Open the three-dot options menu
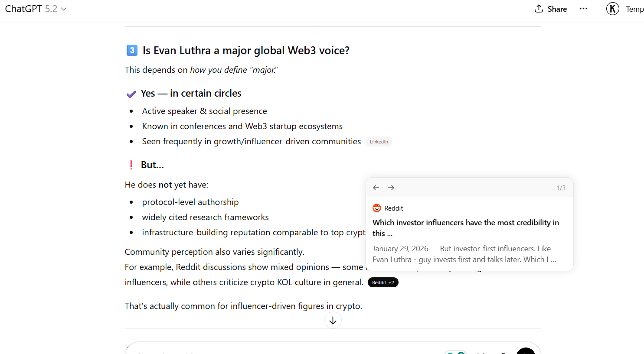 pyautogui.click(x=583, y=9)
